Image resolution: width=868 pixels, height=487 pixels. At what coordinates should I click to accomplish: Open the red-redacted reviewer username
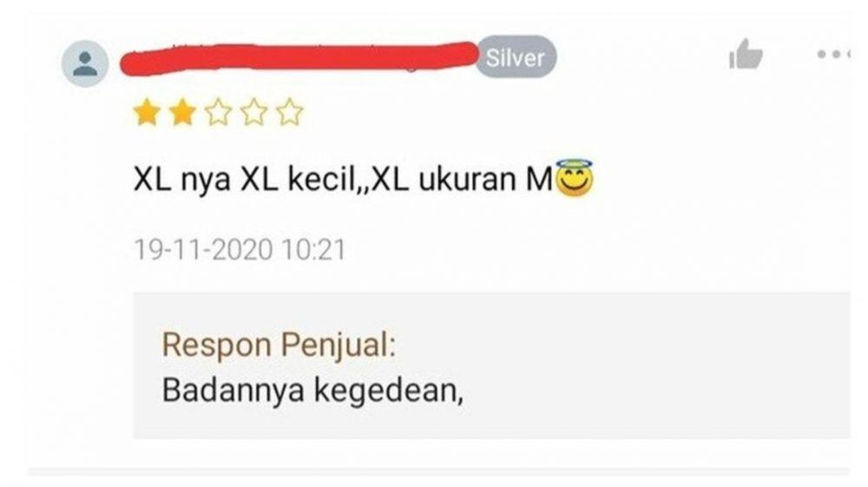pos(299,57)
